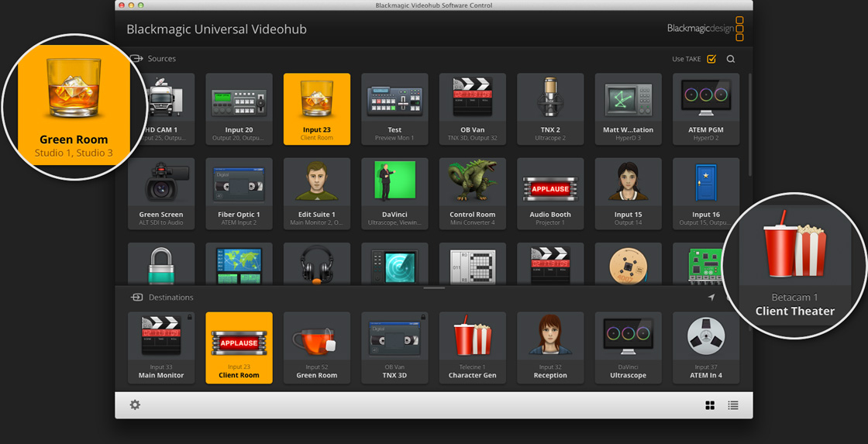
Task: Click the sources/destinations splitter handle
Action: click(x=434, y=288)
